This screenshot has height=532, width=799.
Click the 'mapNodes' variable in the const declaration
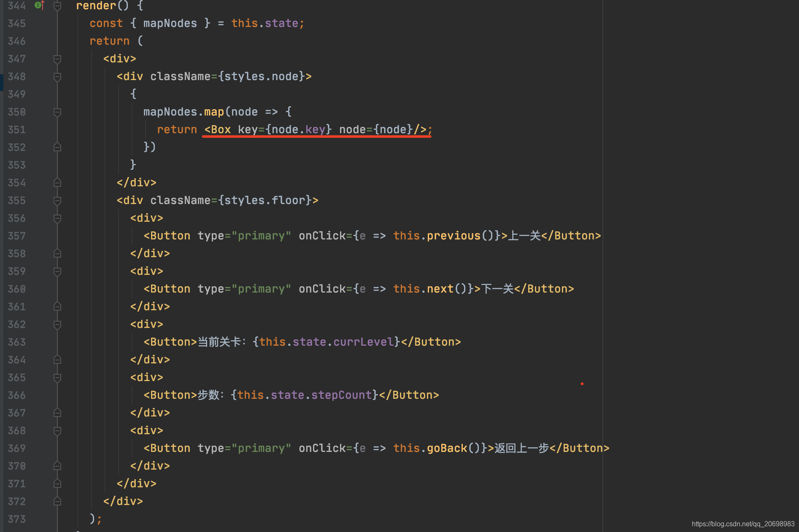point(170,24)
